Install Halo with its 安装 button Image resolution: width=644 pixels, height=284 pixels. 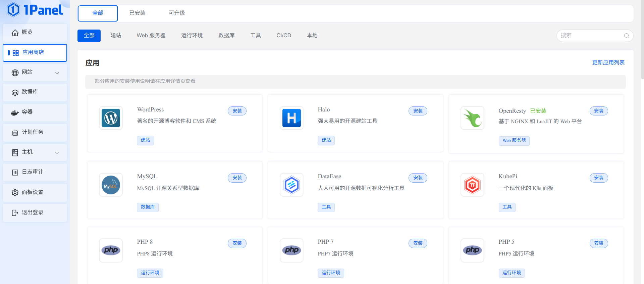pos(418,111)
